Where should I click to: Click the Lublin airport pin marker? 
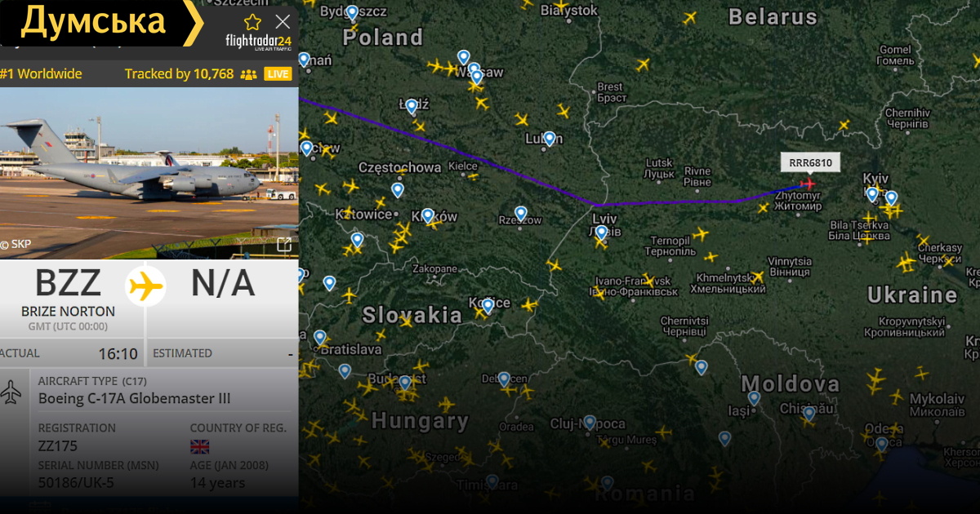[x=550, y=139]
